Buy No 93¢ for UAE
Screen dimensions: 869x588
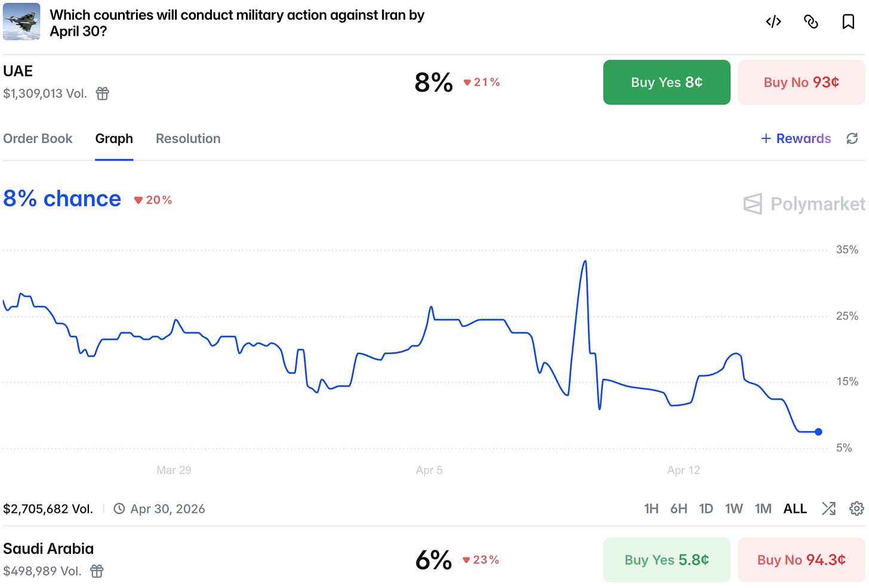tap(802, 82)
